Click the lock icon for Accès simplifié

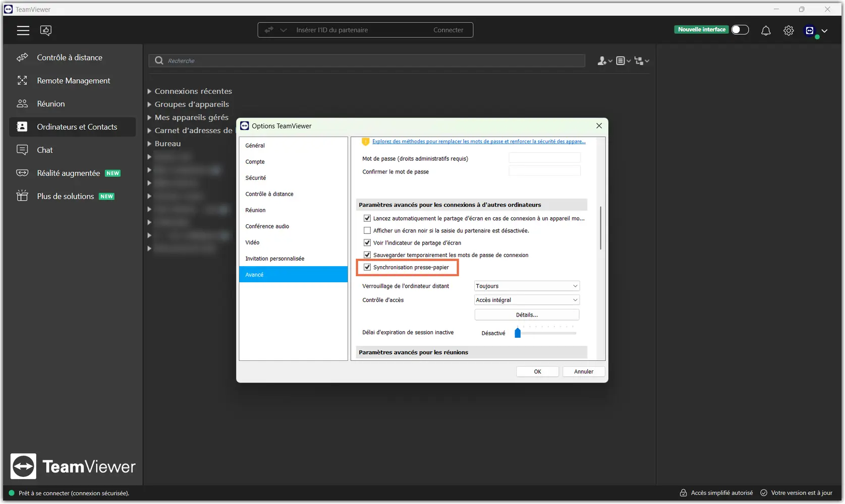point(684,493)
